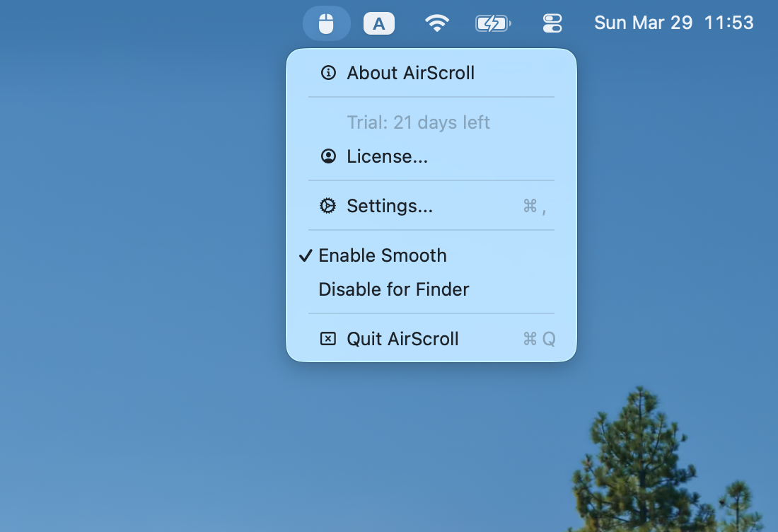The width and height of the screenshot is (778, 532).
Task: Click the 11:53 clock display
Action: (730, 22)
